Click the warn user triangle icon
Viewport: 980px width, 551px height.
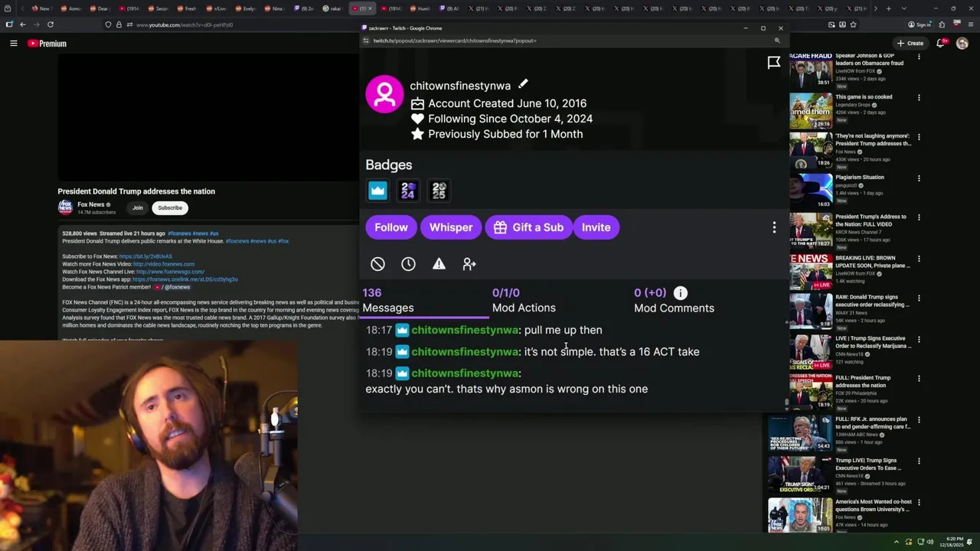click(439, 264)
